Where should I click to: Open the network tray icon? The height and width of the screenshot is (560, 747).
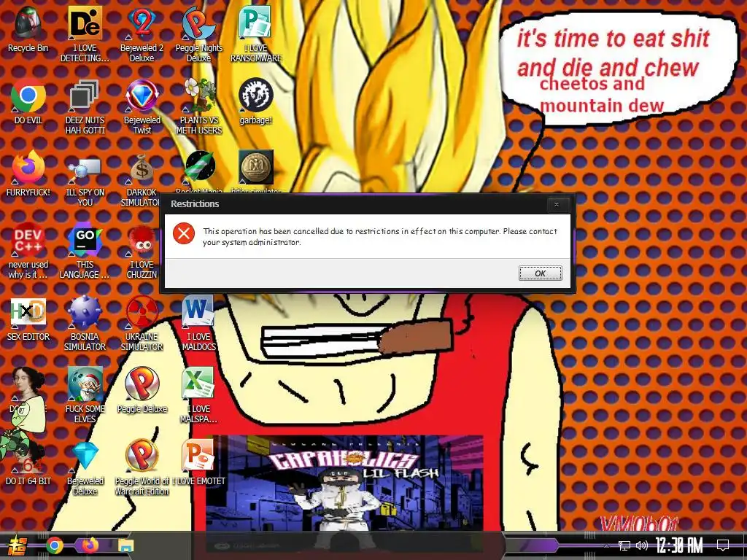pyautogui.click(x=624, y=545)
